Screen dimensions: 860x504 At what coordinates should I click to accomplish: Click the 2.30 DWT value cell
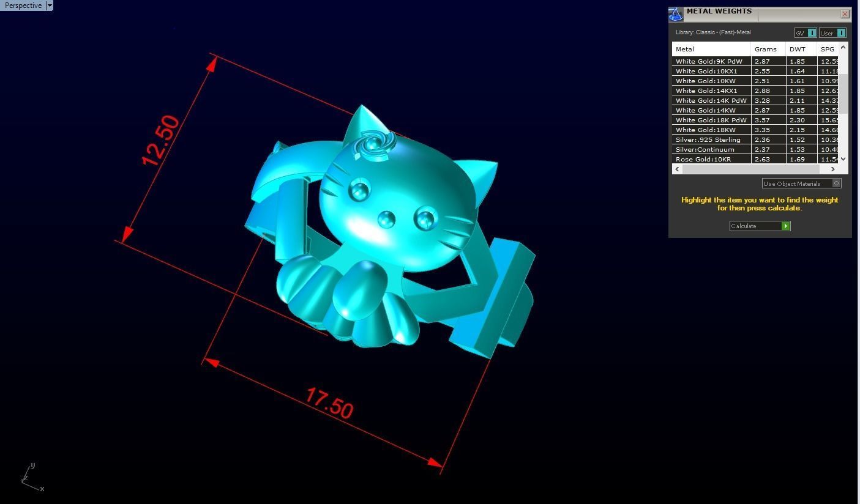(801, 120)
